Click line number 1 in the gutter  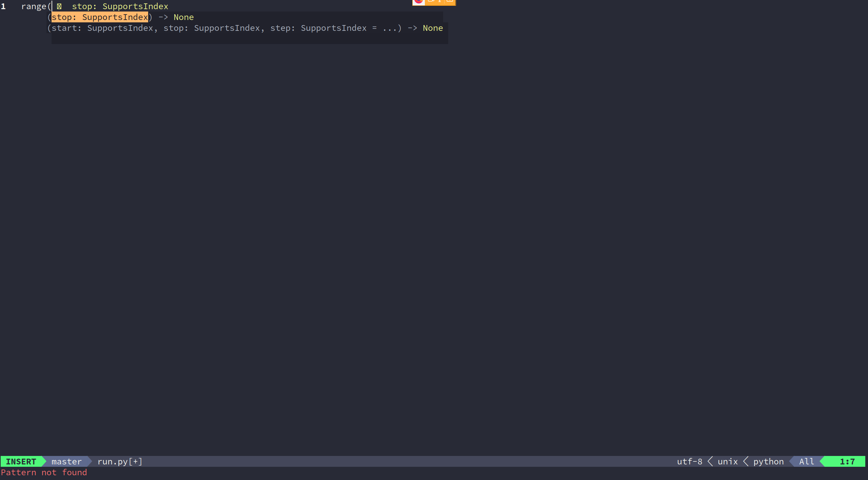[4, 6]
